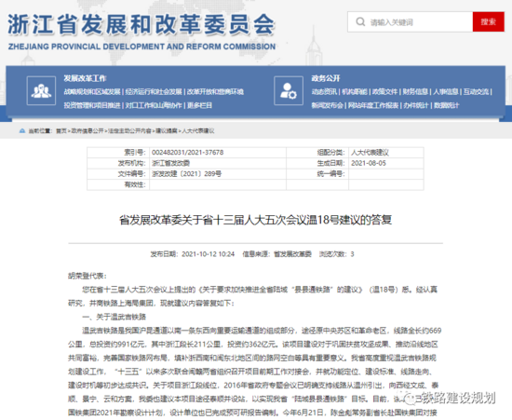
Task: Open 动态资讯 link under 政务公开
Action: tap(324, 92)
